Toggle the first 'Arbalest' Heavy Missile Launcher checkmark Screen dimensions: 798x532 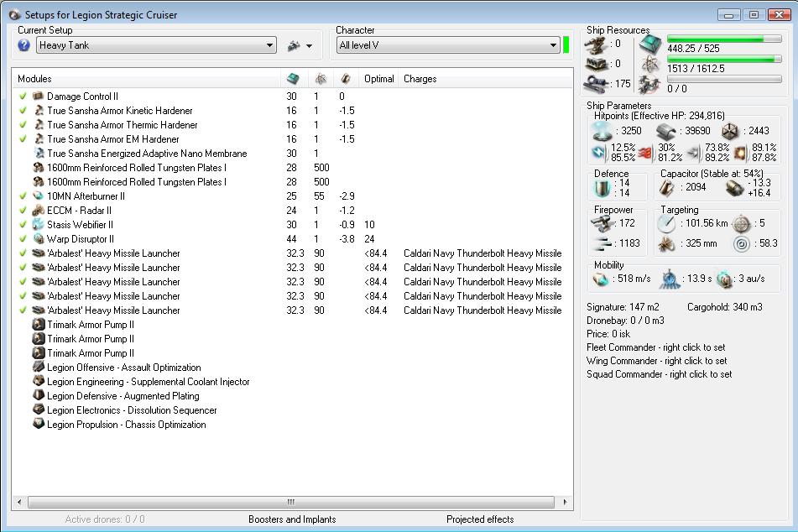click(23, 253)
